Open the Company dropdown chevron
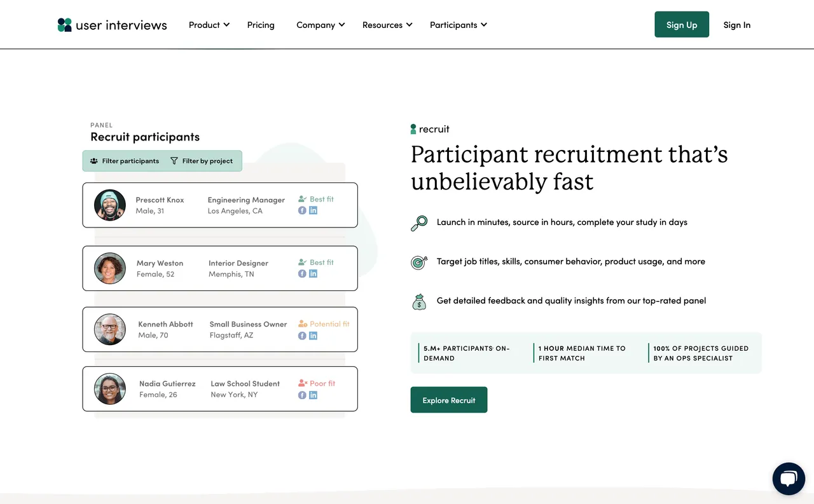 click(342, 25)
